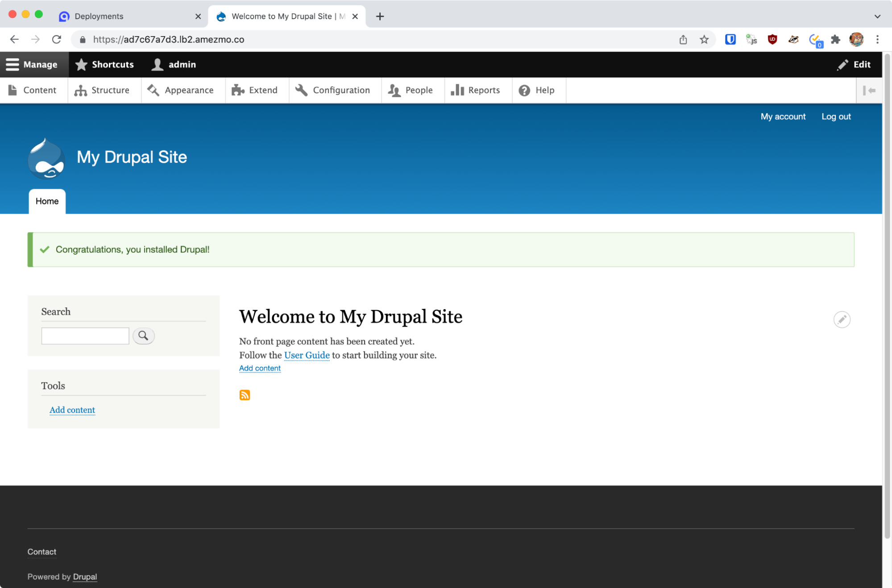Image resolution: width=892 pixels, height=588 pixels.
Task: Click Add content below welcome text
Action: coord(260,368)
